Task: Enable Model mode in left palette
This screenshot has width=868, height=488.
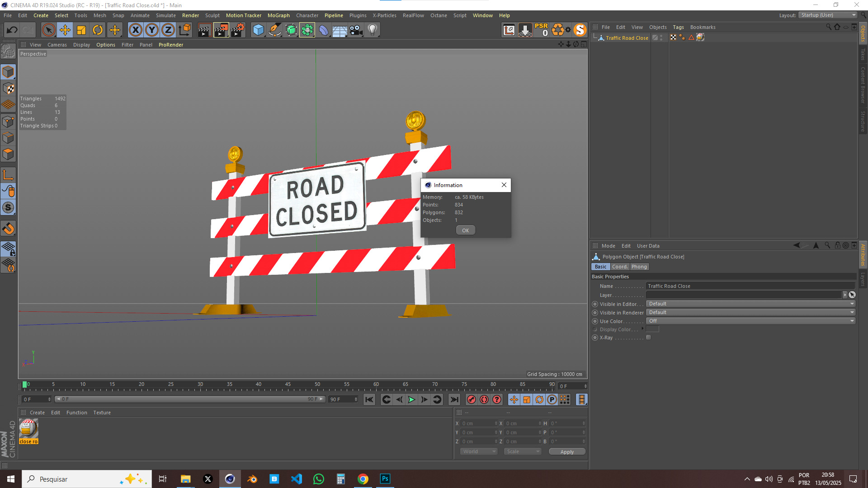Action: click(x=8, y=72)
